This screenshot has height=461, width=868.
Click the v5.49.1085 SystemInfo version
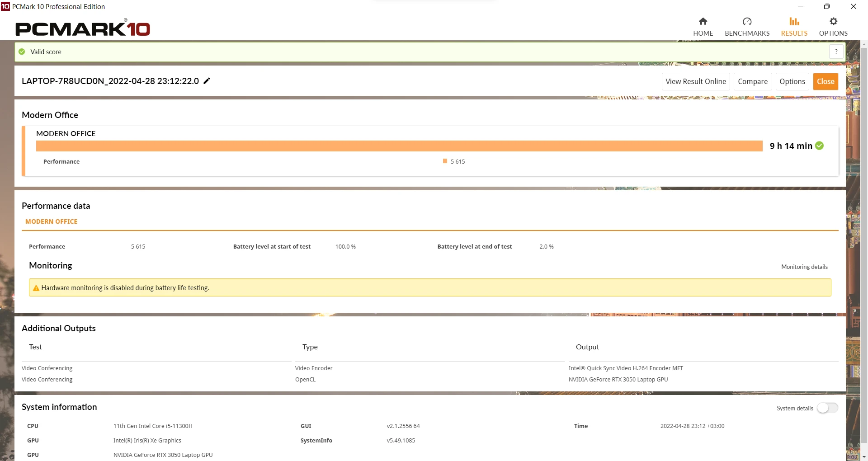(401, 441)
